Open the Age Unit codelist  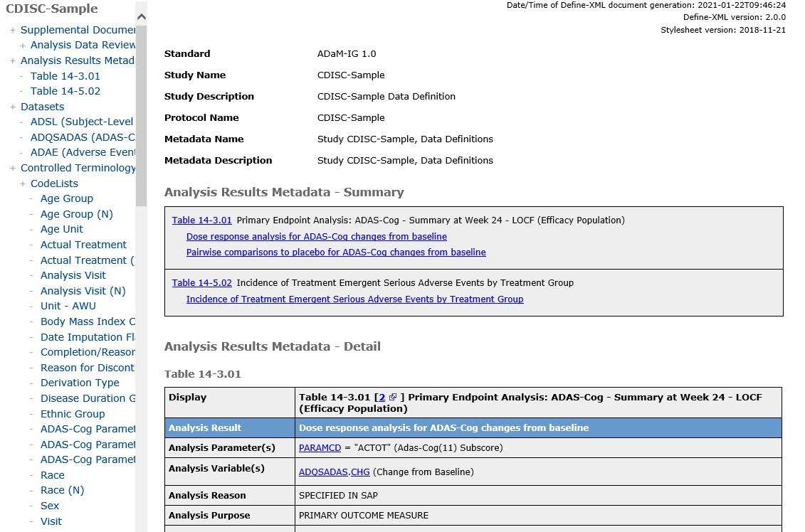pos(62,229)
